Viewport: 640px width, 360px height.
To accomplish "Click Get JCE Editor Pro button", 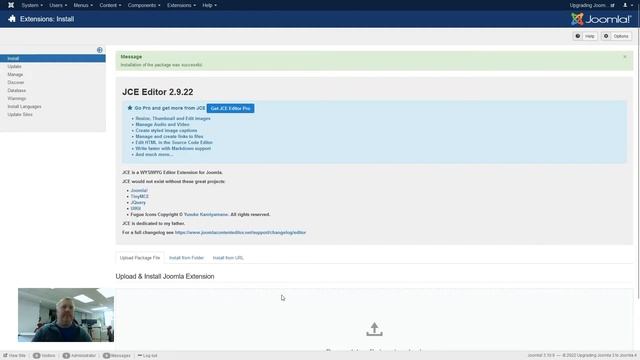I will click(x=230, y=108).
